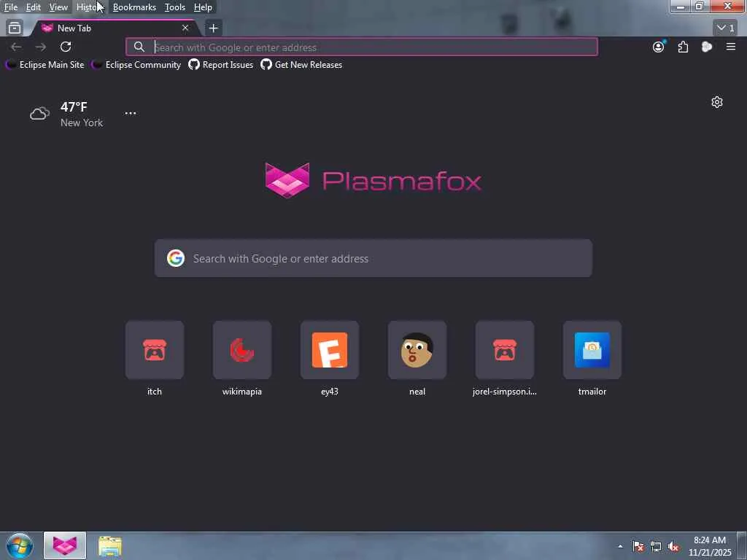Open the Extensions puzzle icon
747x560 pixels.
point(683,47)
